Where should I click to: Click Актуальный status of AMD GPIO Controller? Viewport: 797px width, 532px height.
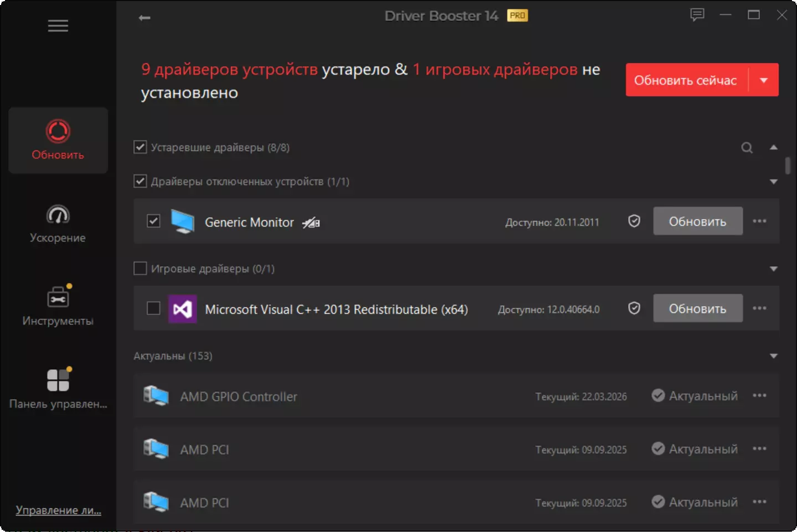pyautogui.click(x=695, y=396)
